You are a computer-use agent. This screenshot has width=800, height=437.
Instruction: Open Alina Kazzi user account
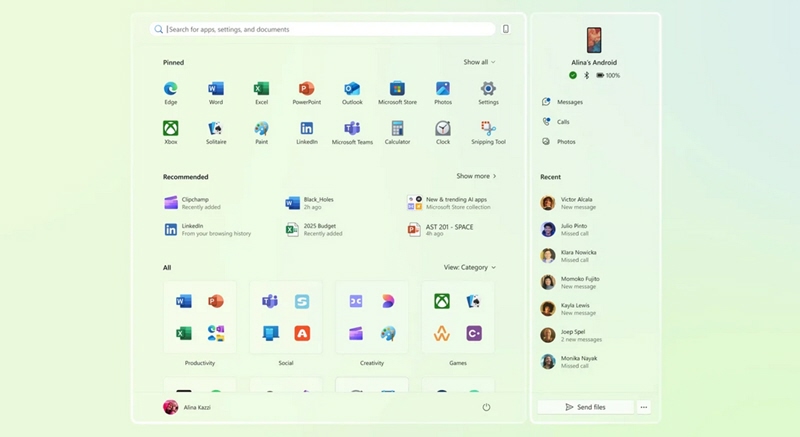(187, 407)
